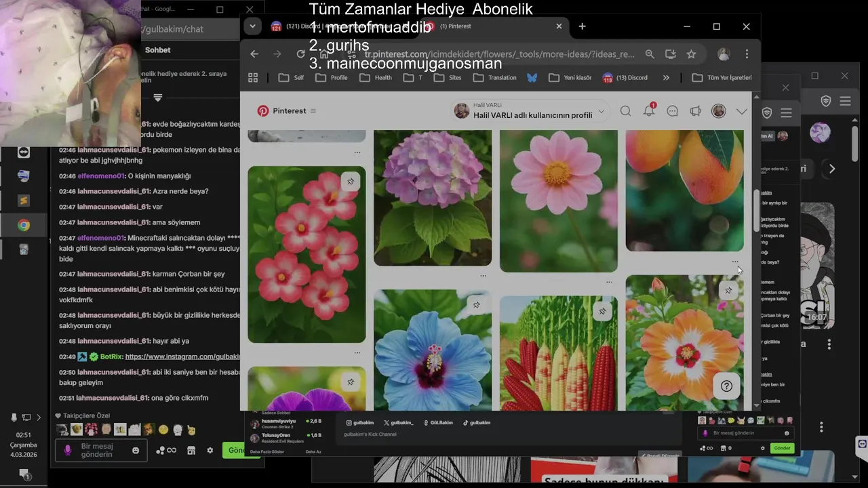
Task: Open the Instagram gulbakim social link
Action: [360, 422]
